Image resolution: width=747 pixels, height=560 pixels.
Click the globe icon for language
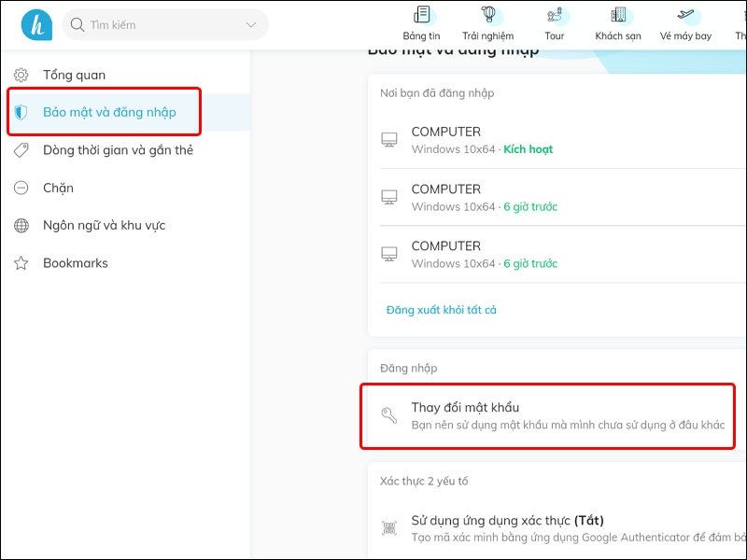pos(21,225)
